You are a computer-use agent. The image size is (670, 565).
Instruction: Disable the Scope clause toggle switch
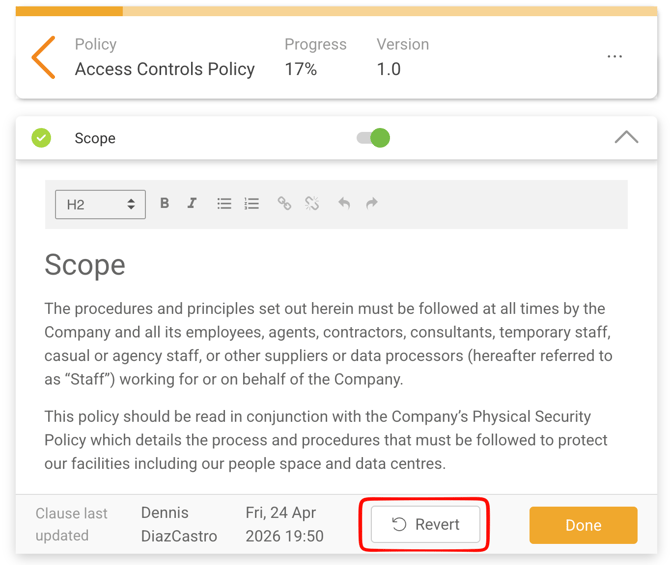click(374, 138)
